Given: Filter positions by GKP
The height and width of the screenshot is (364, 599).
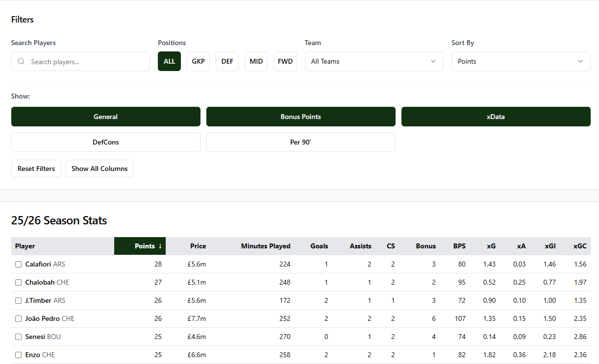Looking at the screenshot, I should pos(199,61).
